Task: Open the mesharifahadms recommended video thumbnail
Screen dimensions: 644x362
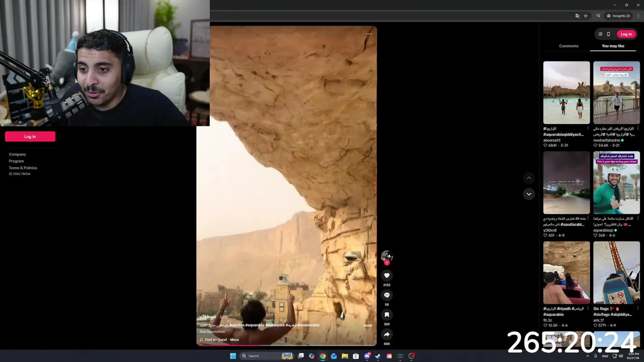Action: [x=616, y=93]
